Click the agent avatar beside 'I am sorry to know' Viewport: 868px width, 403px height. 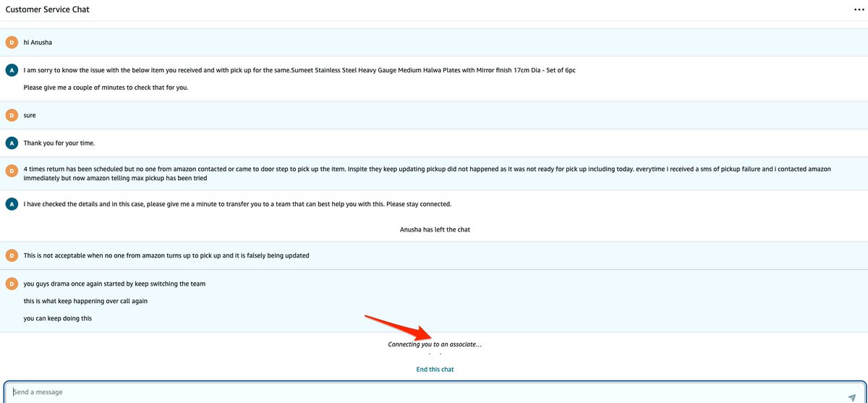coord(11,70)
